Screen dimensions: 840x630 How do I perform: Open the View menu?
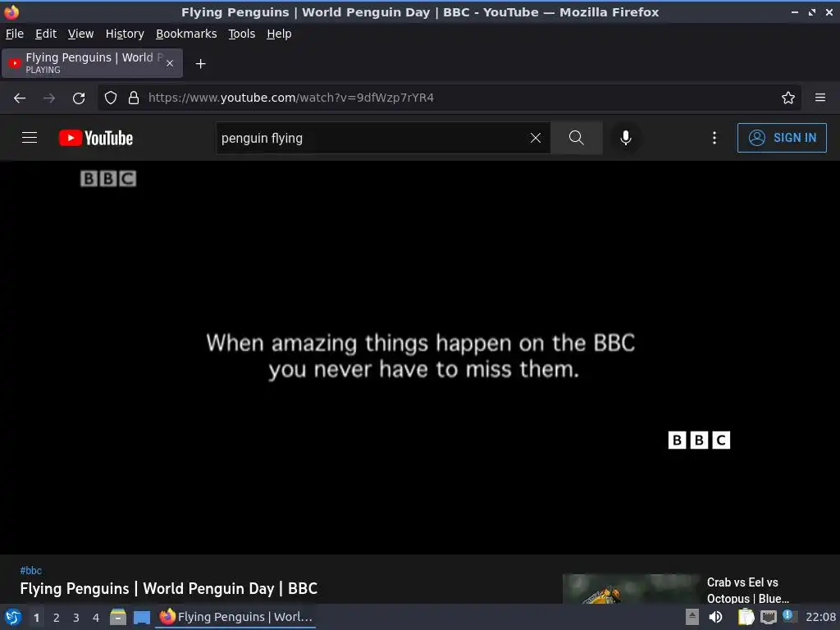click(81, 34)
